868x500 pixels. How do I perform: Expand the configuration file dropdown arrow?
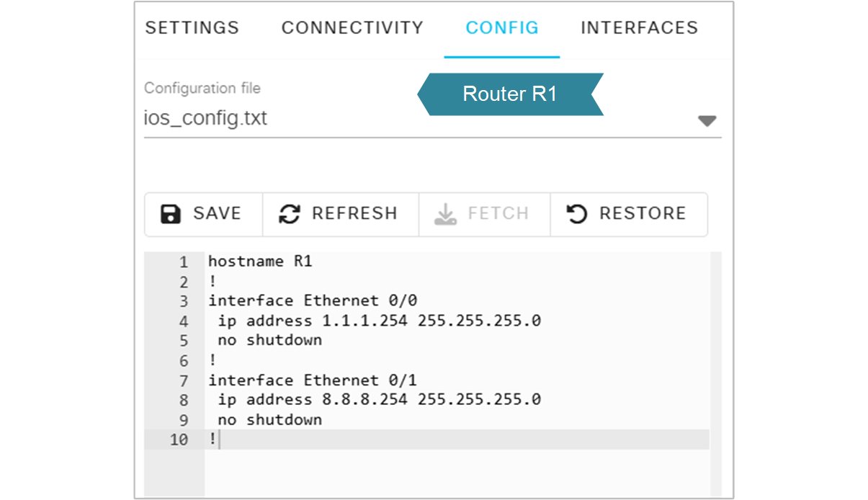pos(707,121)
